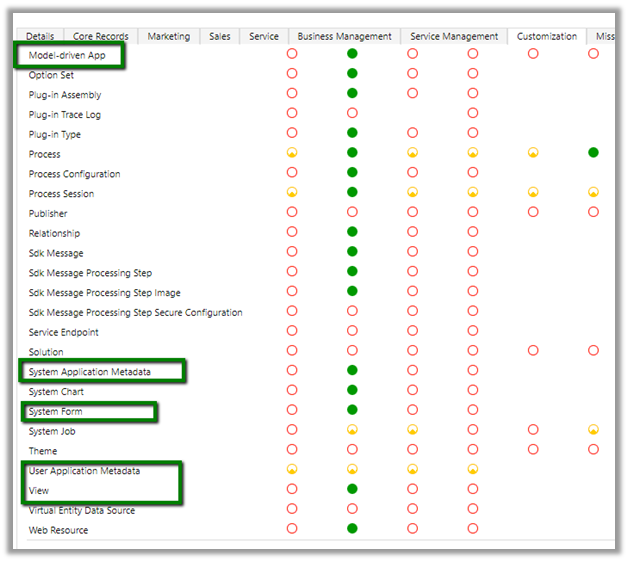This screenshot has width=628, height=562.
Task: Select the Details tab
Action: coord(40,36)
